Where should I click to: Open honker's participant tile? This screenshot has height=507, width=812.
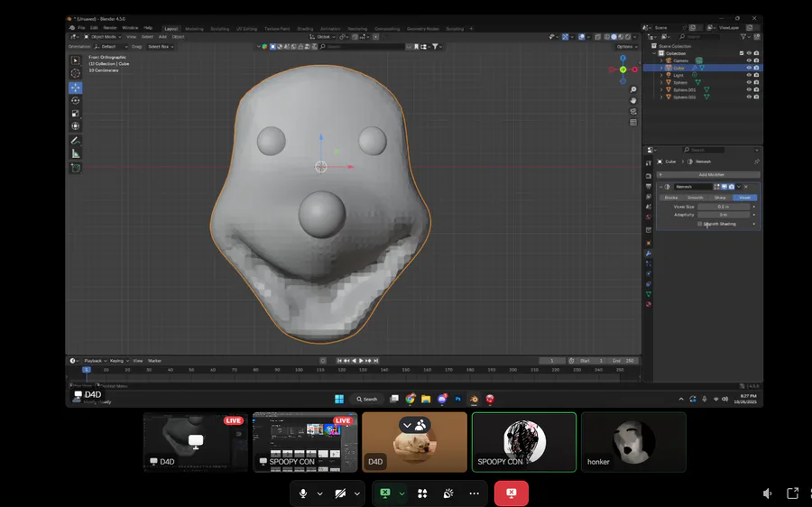(x=633, y=442)
